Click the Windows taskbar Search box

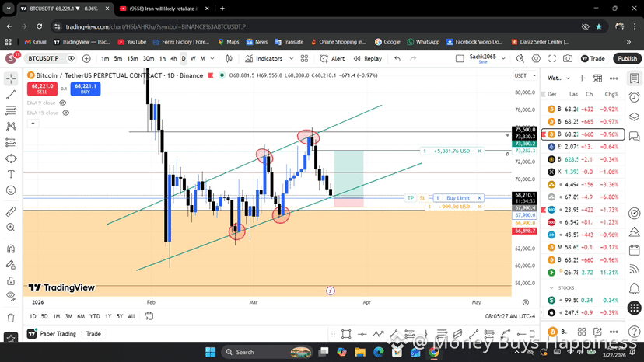coord(267,352)
